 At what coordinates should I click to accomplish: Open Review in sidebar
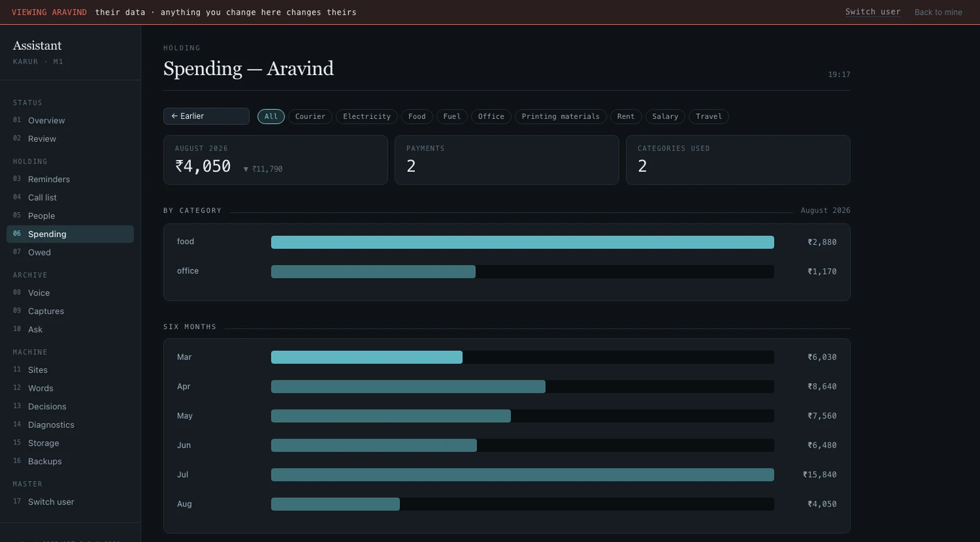click(70, 139)
